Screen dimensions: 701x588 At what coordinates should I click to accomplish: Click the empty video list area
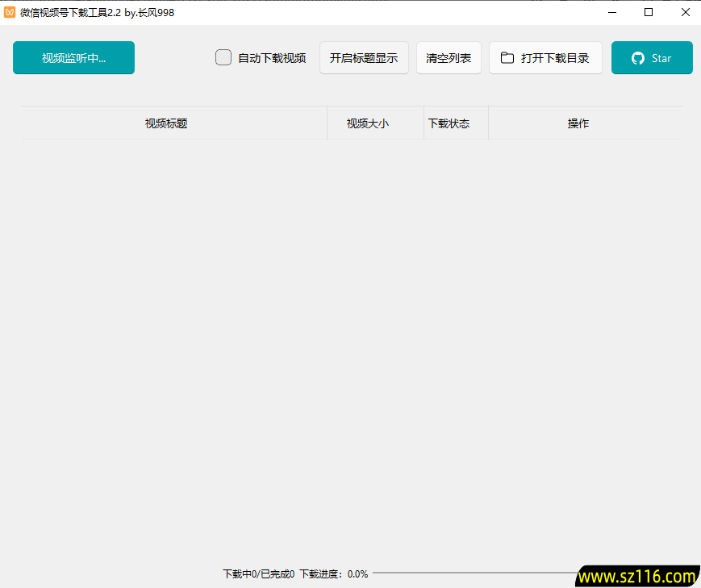351,339
